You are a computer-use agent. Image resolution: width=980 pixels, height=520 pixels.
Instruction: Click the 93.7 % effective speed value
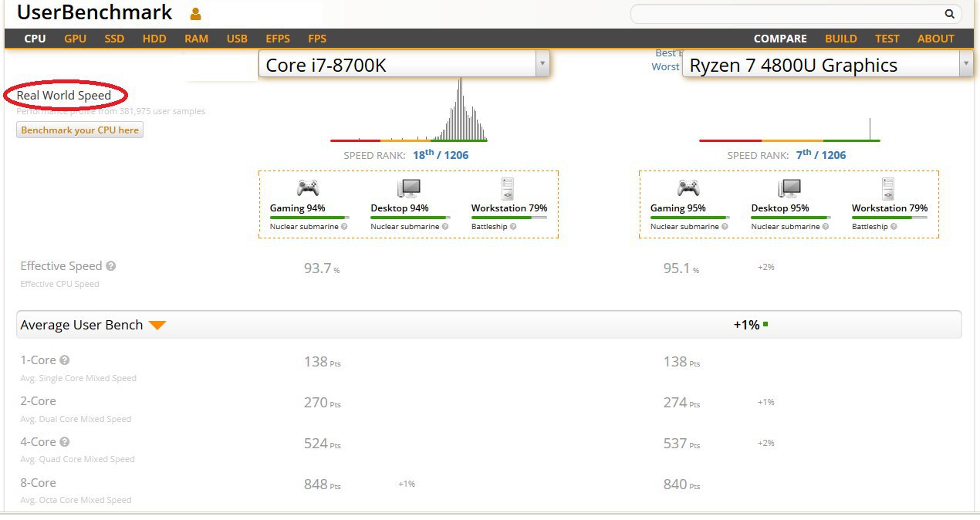click(322, 268)
